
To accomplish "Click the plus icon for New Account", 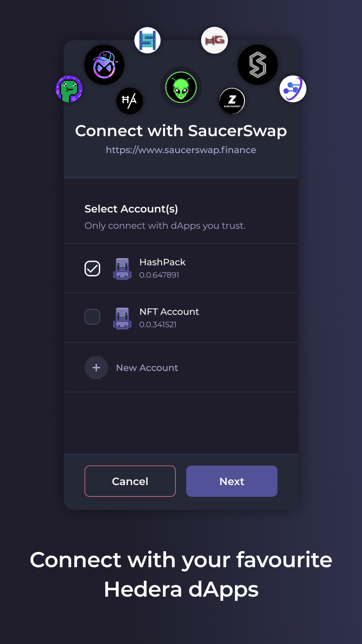I will [96, 368].
